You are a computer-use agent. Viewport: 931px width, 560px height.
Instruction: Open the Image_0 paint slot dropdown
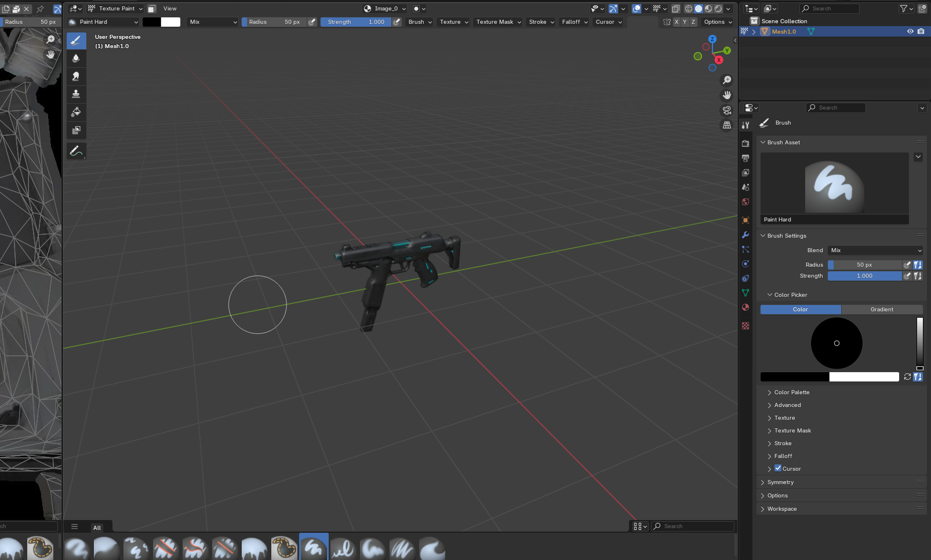click(x=385, y=9)
